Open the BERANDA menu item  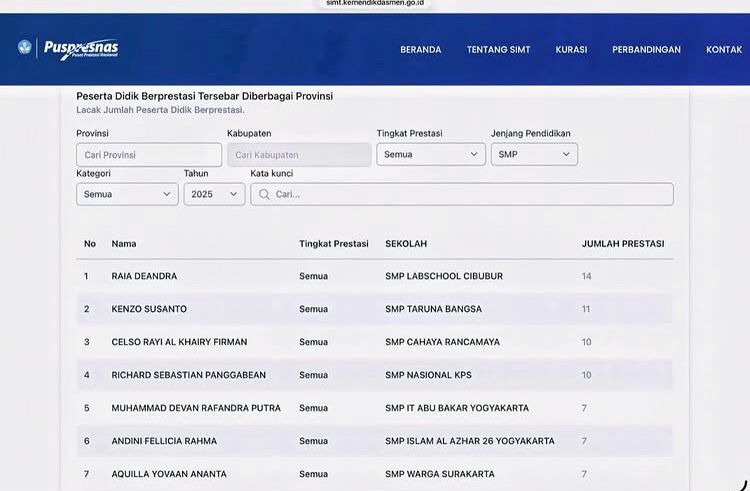(x=420, y=50)
